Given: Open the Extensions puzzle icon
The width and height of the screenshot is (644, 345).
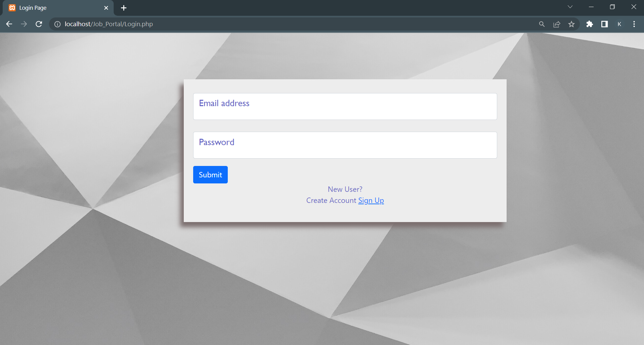Looking at the screenshot, I should pos(590,24).
